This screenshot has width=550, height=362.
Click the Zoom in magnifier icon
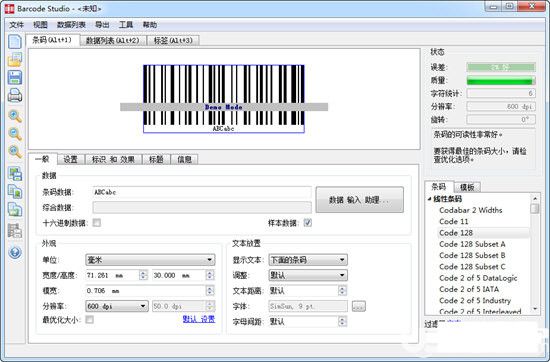click(15, 116)
